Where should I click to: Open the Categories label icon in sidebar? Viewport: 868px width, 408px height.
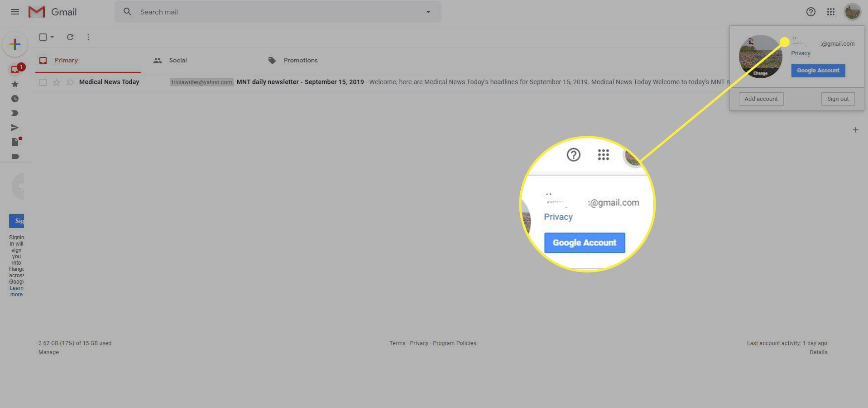15,157
